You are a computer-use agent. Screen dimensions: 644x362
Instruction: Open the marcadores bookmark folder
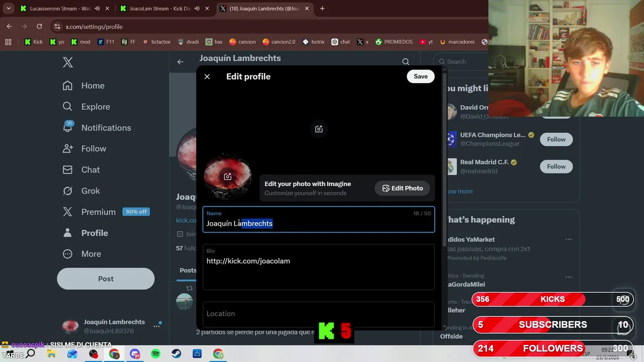click(457, 42)
